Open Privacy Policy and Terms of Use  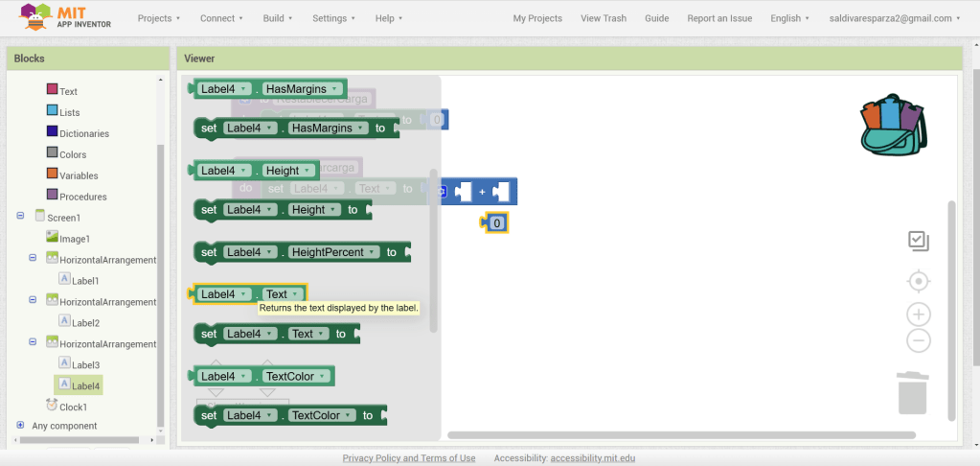[x=409, y=458]
